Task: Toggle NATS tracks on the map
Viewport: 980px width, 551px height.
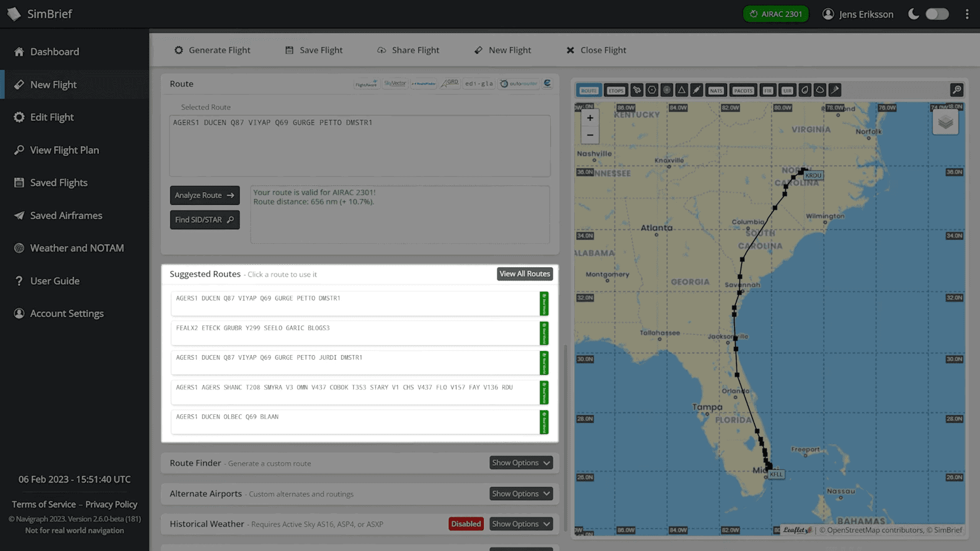Action: tap(716, 90)
